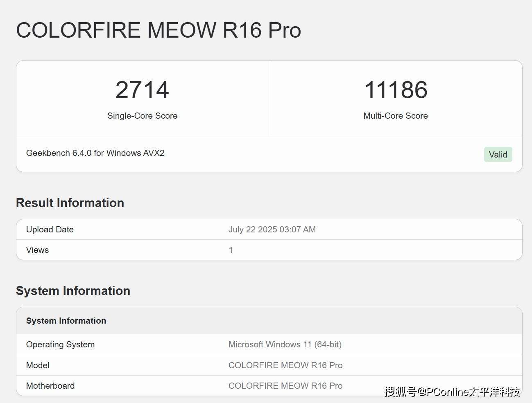Select the Operating System row label
This screenshot has width=532, height=403.
60,344
